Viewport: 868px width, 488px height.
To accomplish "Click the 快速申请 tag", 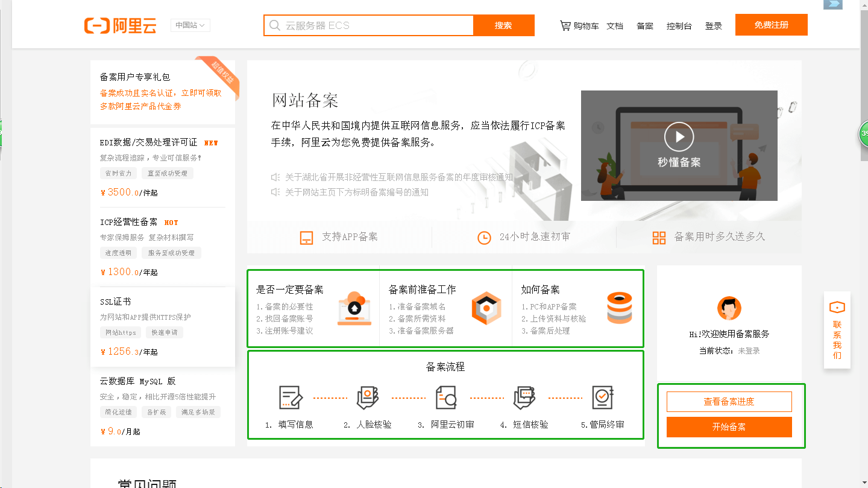I will tap(165, 332).
